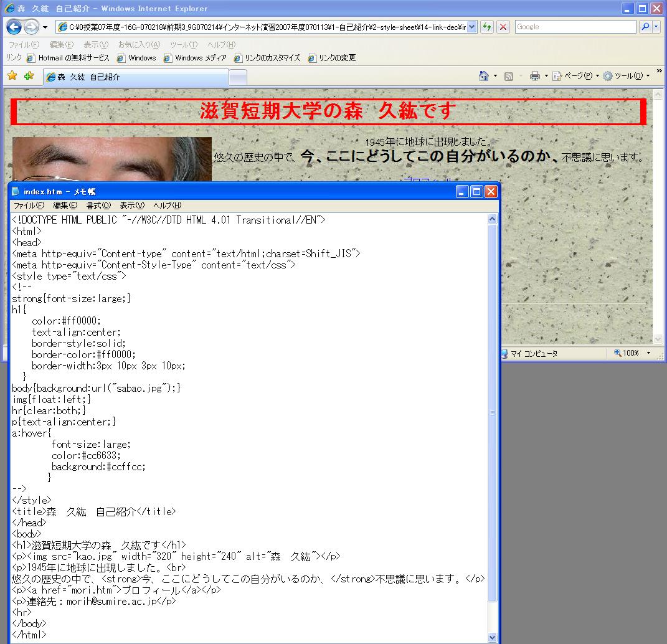This screenshot has height=644, width=667.
Task: Click the red Stop icon beside address bar
Action: 503,27
